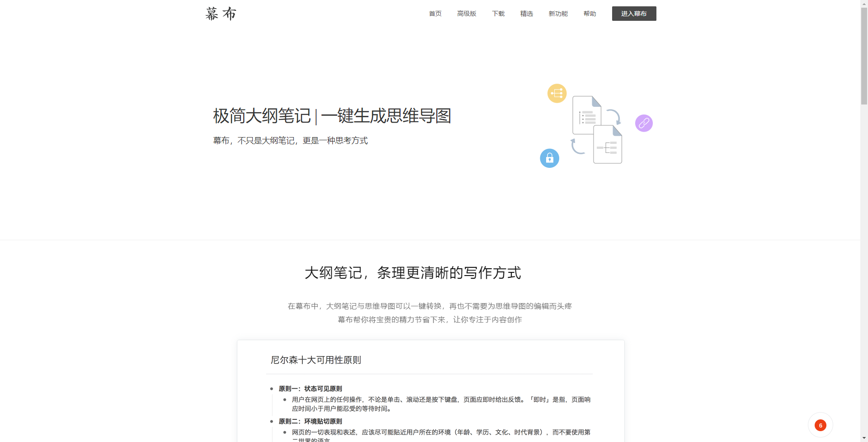Image resolution: width=868 pixels, height=442 pixels.
Task: Click the blue lock circle icon
Action: 549,158
